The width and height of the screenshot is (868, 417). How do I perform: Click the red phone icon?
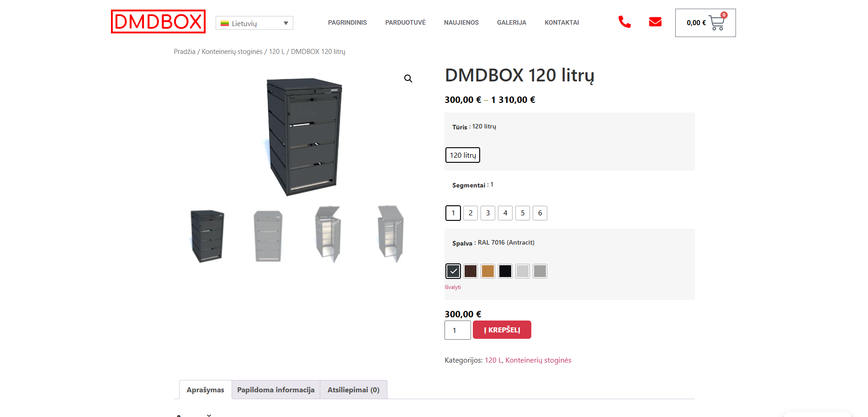tap(625, 22)
